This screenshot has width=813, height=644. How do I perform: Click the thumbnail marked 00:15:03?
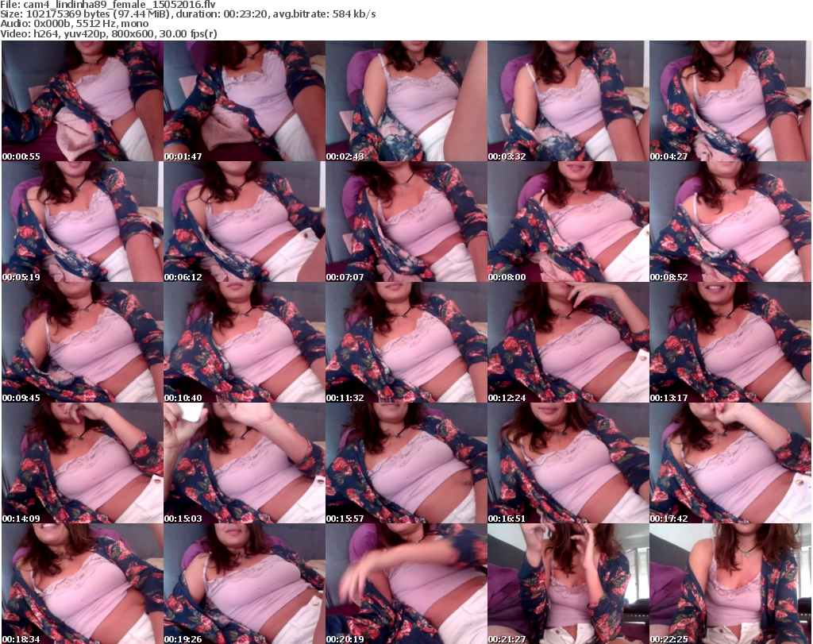pos(245,463)
